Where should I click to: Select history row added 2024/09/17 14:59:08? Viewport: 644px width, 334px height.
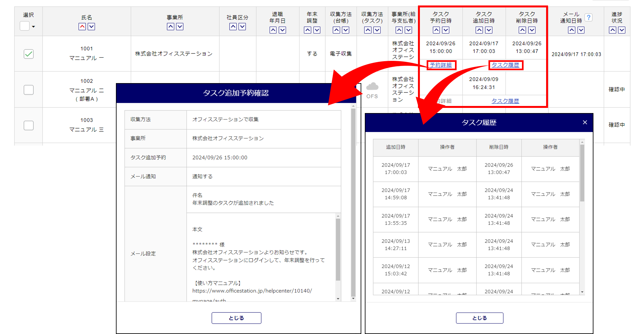pos(476,194)
